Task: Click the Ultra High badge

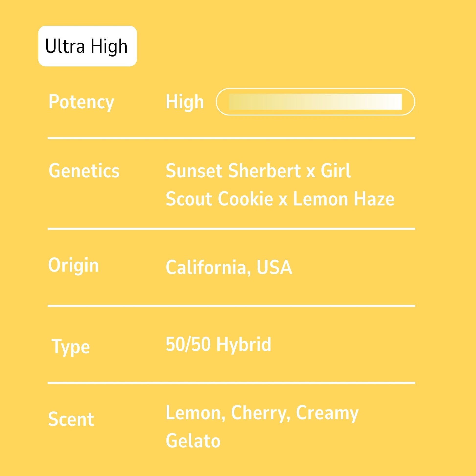Action: (x=88, y=46)
